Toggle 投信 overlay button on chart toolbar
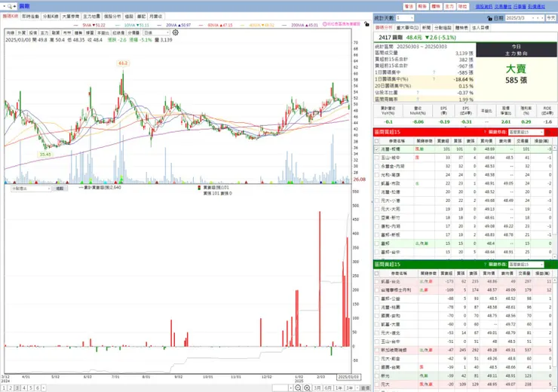This screenshot has width=558, height=392. click(x=33, y=32)
